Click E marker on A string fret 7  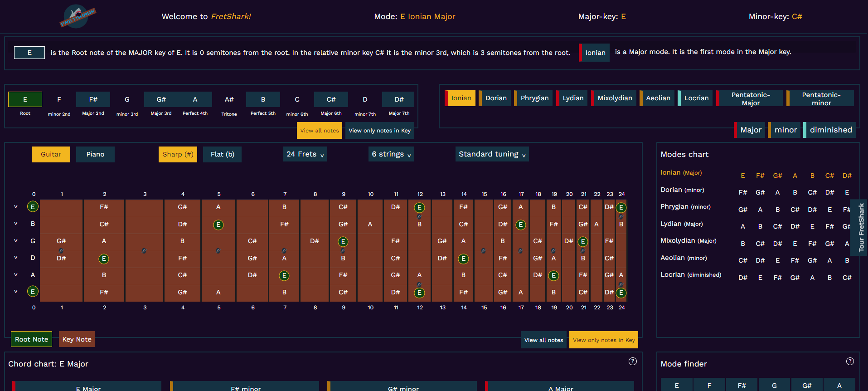click(284, 276)
